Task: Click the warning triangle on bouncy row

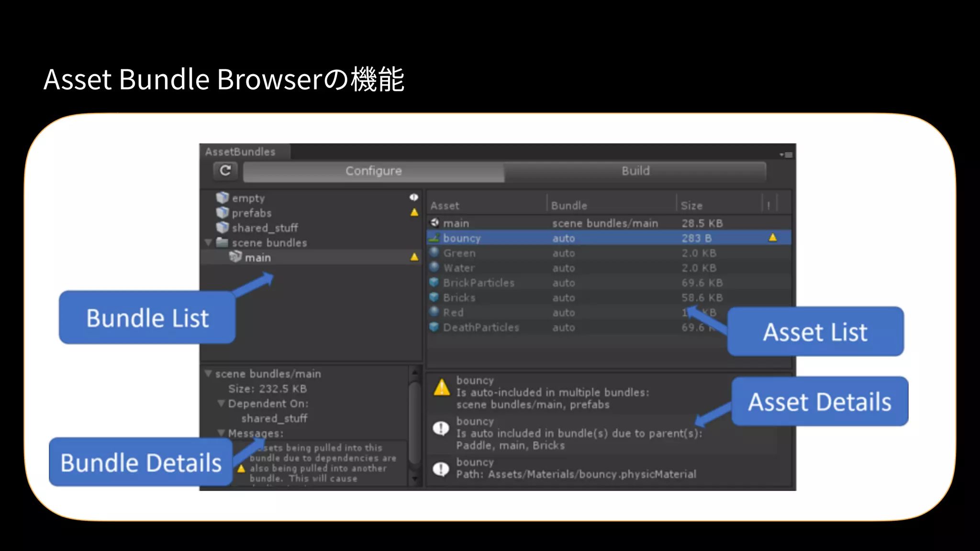Action: pyautogui.click(x=772, y=238)
